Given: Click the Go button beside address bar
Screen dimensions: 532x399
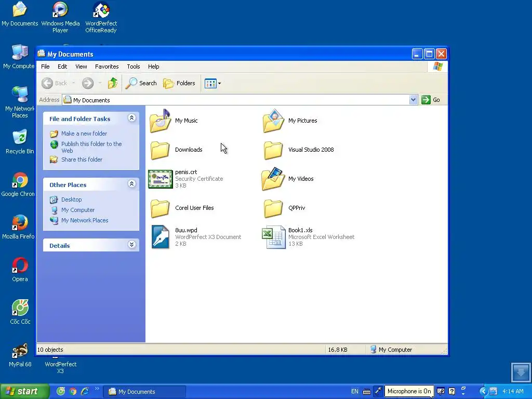Looking at the screenshot, I should [x=431, y=100].
